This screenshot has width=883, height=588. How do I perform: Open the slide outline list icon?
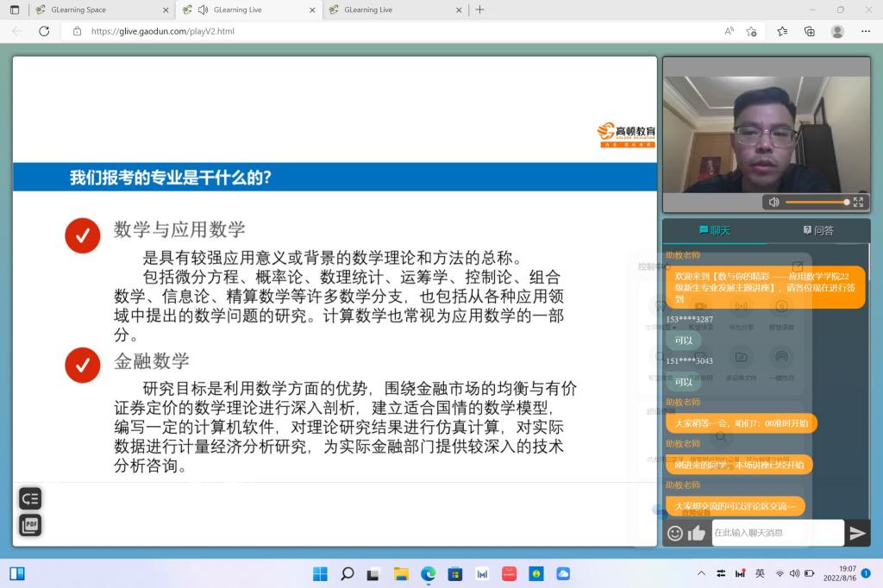[x=30, y=498]
